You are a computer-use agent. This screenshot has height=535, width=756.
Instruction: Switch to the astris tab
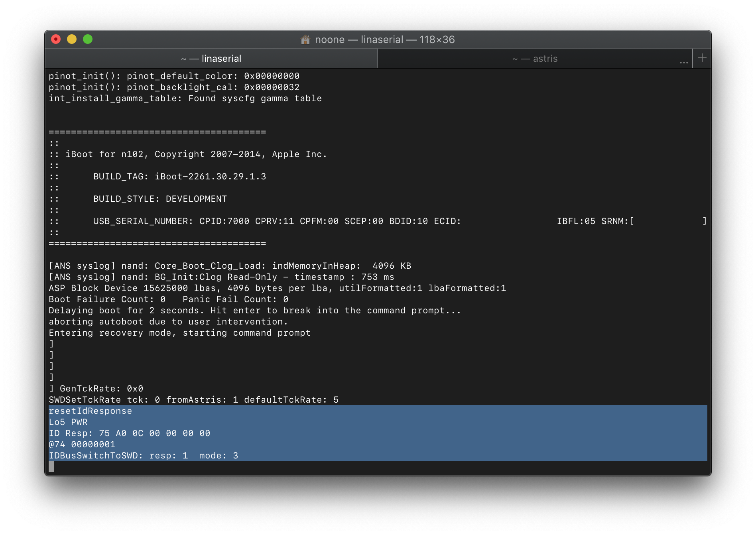[x=535, y=59]
